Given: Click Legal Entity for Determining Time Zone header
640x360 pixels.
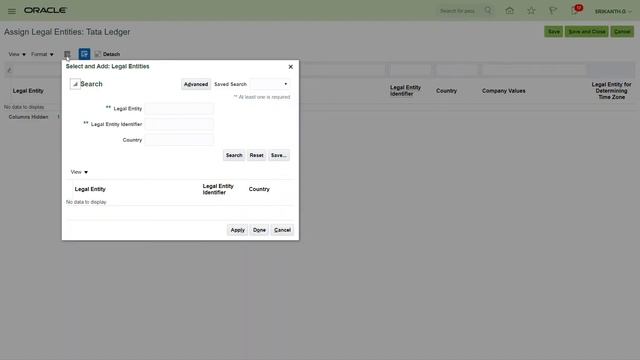Looking at the screenshot, I should pyautogui.click(x=611, y=91).
